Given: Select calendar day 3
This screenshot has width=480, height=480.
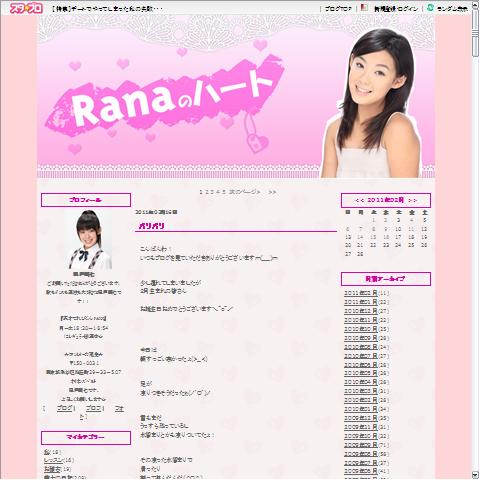Looking at the screenshot, I should [x=398, y=220].
